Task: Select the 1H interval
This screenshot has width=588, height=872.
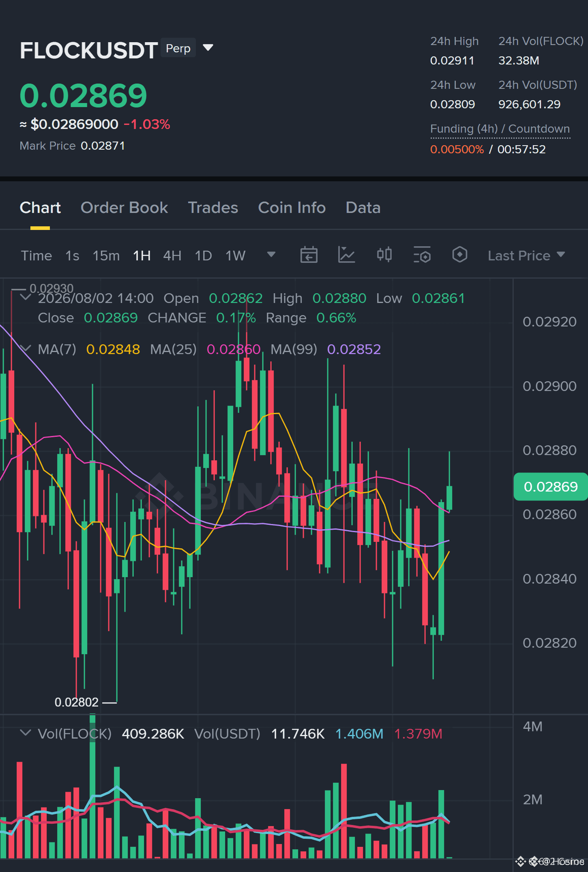Action: (x=142, y=256)
